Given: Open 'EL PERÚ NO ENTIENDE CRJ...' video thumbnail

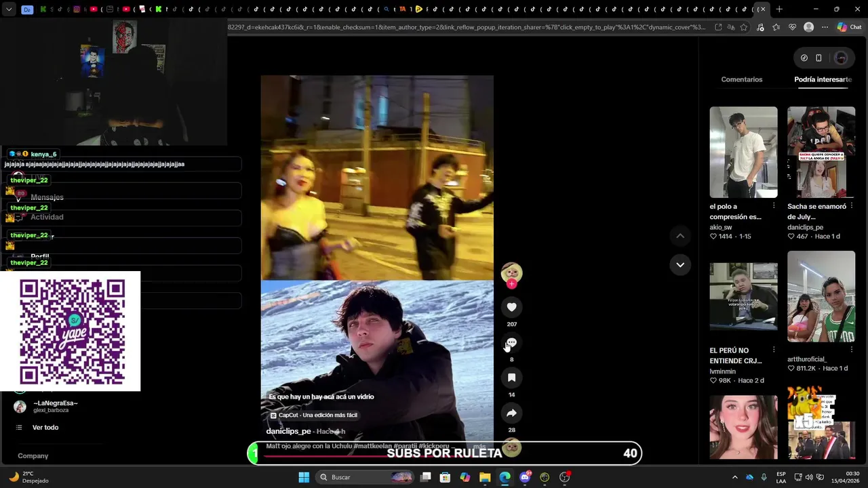Looking at the screenshot, I should (743, 296).
